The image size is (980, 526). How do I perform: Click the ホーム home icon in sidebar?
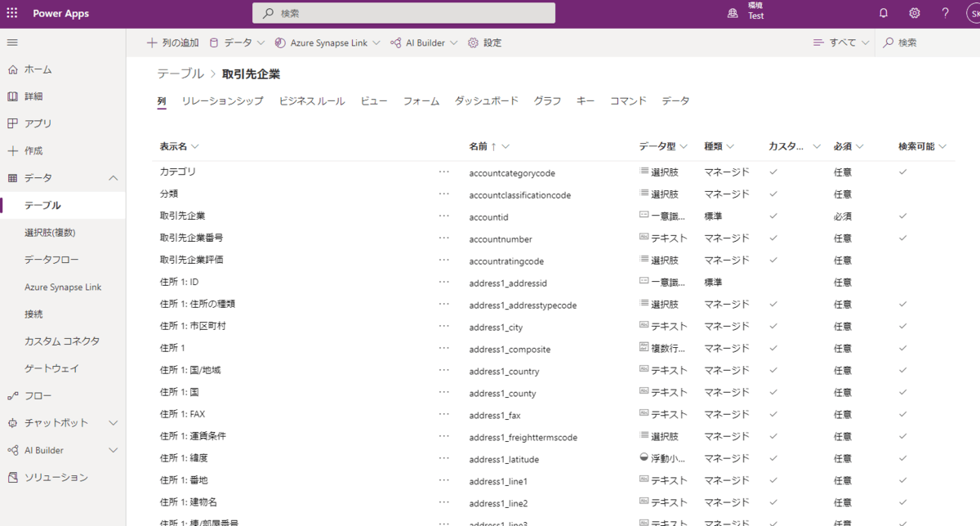[x=12, y=69]
